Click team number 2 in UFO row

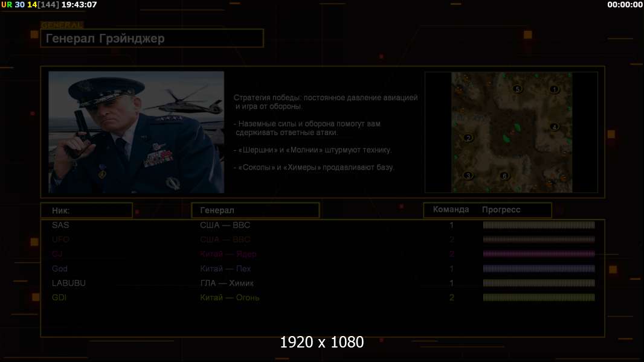click(x=451, y=240)
